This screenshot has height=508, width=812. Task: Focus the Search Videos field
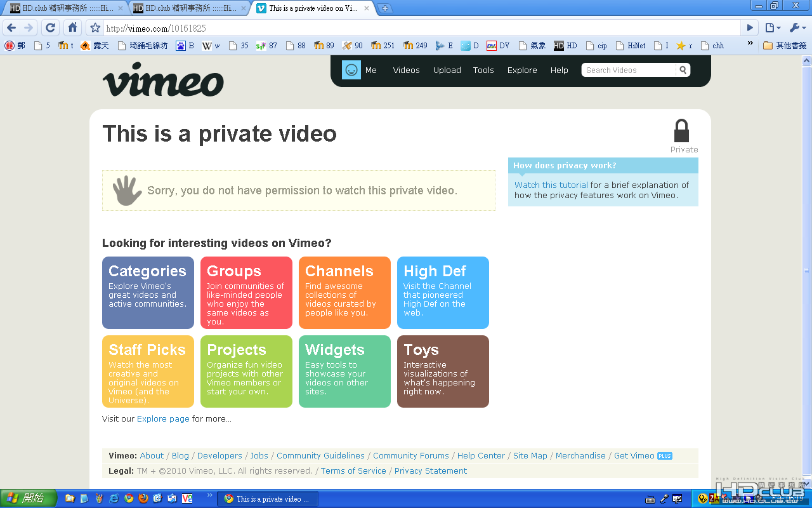(x=629, y=70)
